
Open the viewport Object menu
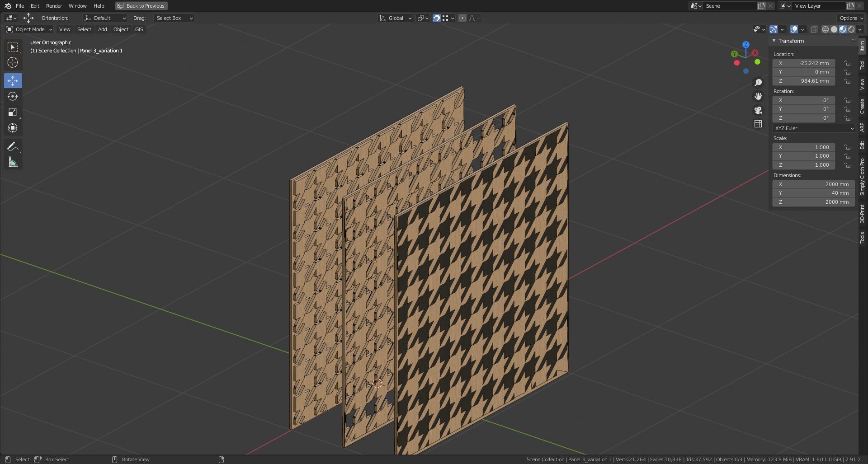[121, 29]
